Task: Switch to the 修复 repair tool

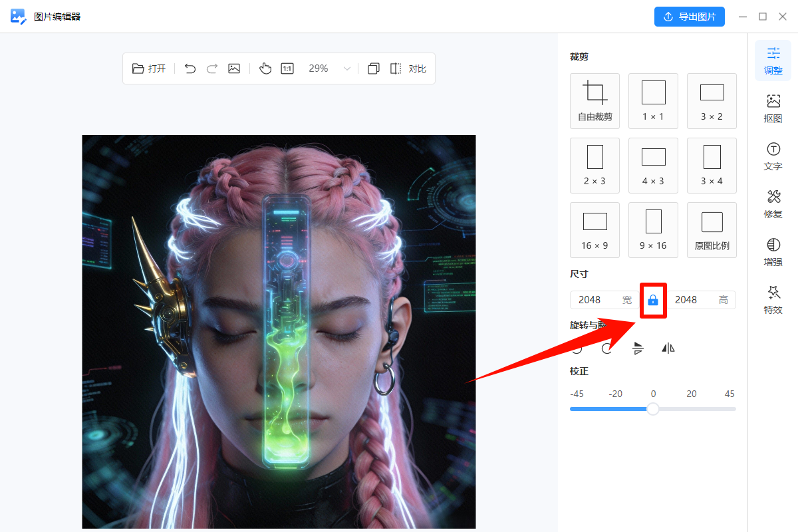Action: [773, 204]
